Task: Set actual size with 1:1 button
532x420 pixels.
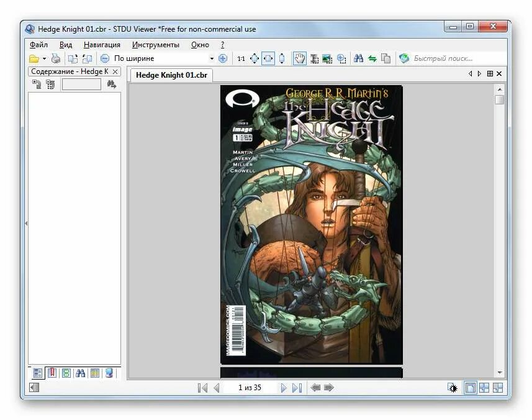Action: pos(241,59)
